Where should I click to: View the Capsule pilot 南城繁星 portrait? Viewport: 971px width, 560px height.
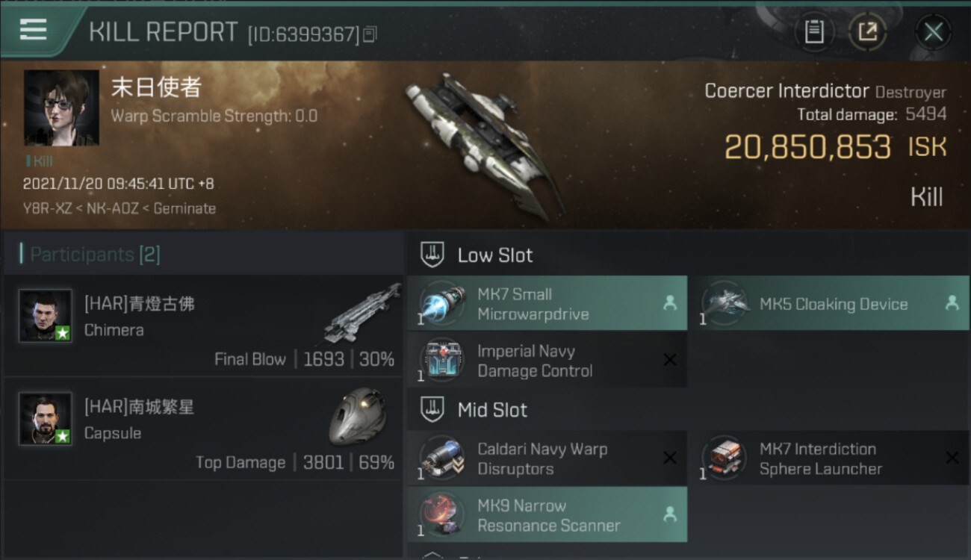click(x=46, y=419)
